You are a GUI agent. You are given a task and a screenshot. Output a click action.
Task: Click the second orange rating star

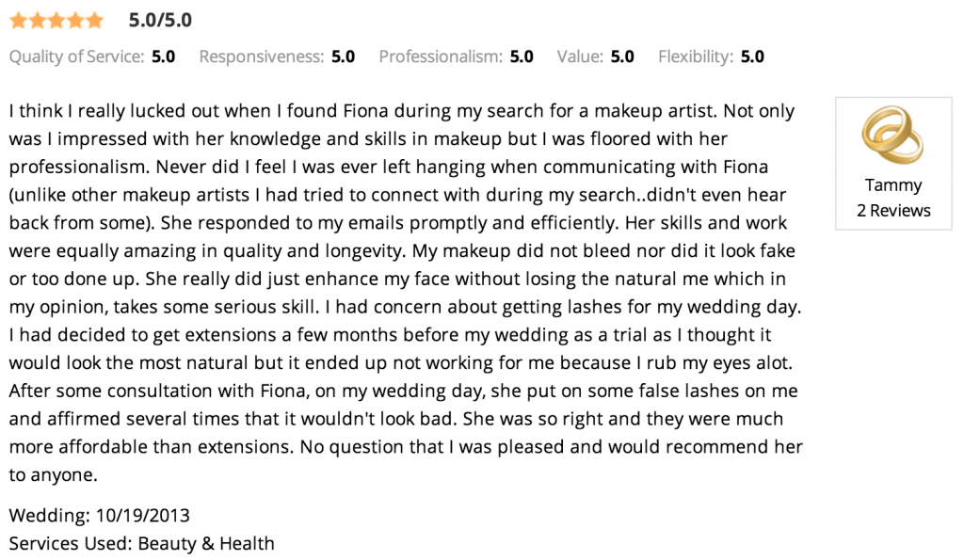coord(38,21)
